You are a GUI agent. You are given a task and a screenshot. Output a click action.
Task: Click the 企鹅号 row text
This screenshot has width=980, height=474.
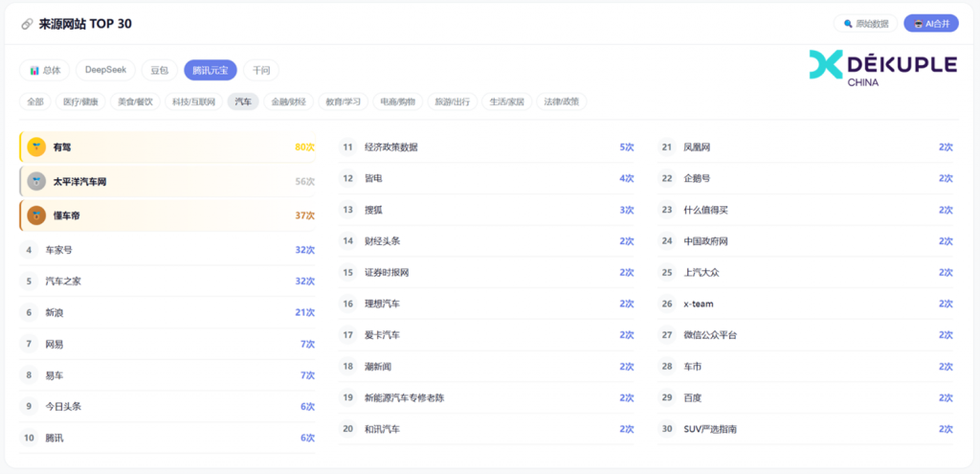[697, 179]
